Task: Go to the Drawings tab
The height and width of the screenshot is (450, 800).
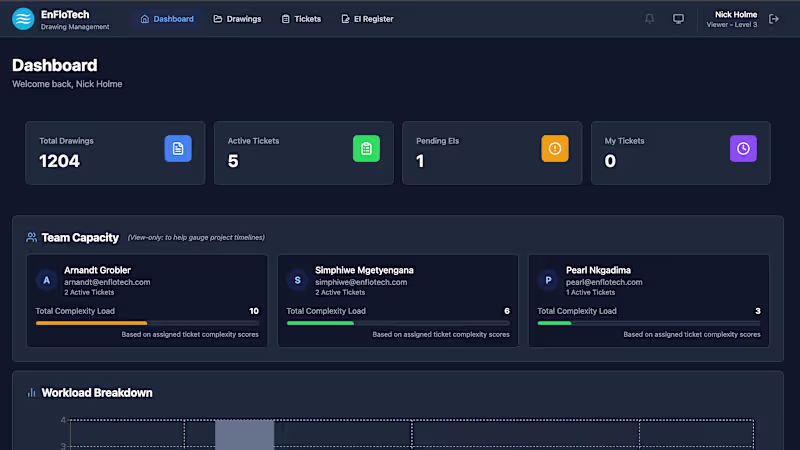Action: tap(237, 19)
